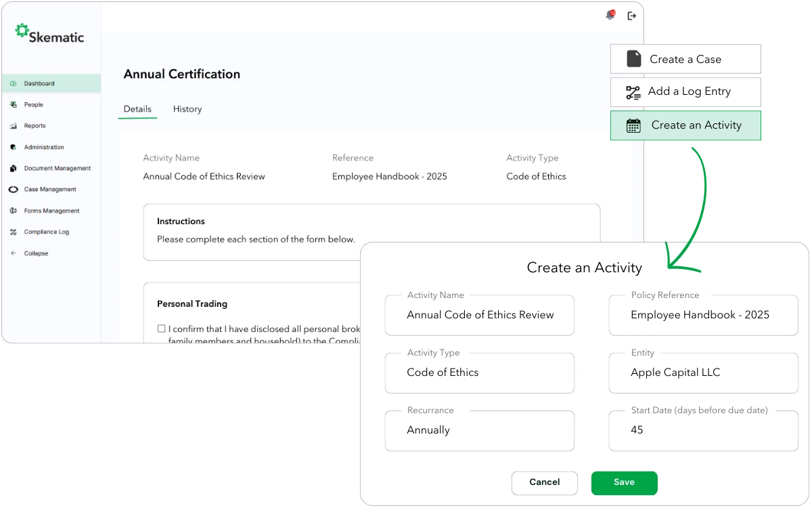Viewport: 812px width, 508px height.
Task: Select the Details tab
Action: 137,109
